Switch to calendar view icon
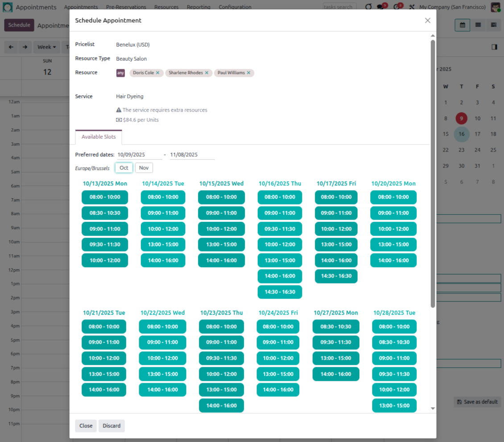The width and height of the screenshot is (504, 442). (463, 25)
